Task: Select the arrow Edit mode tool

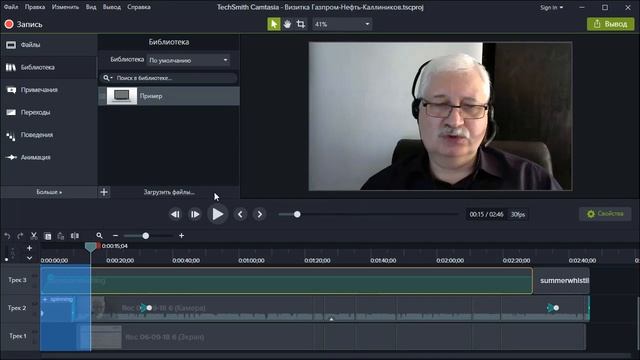Action: click(x=273, y=24)
